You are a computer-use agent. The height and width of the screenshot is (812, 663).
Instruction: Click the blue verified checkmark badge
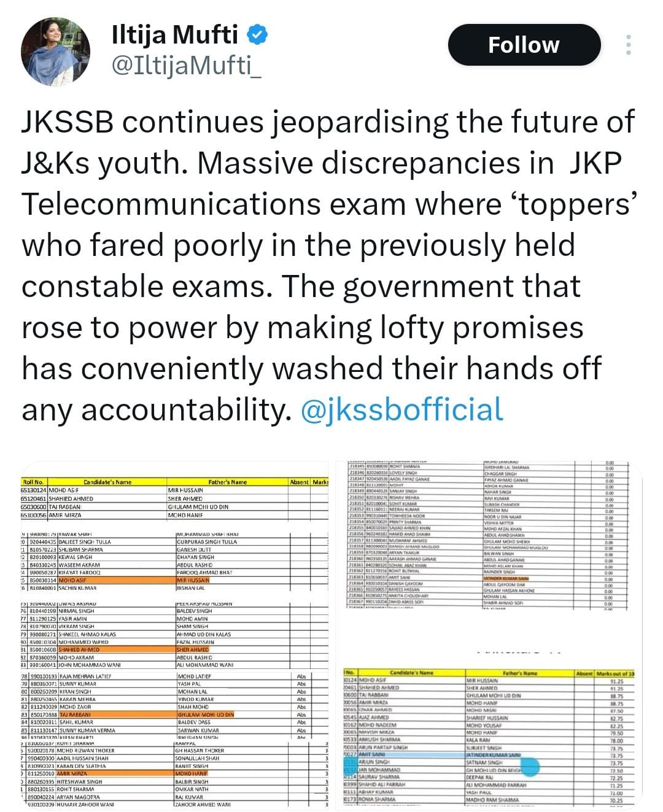(257, 35)
